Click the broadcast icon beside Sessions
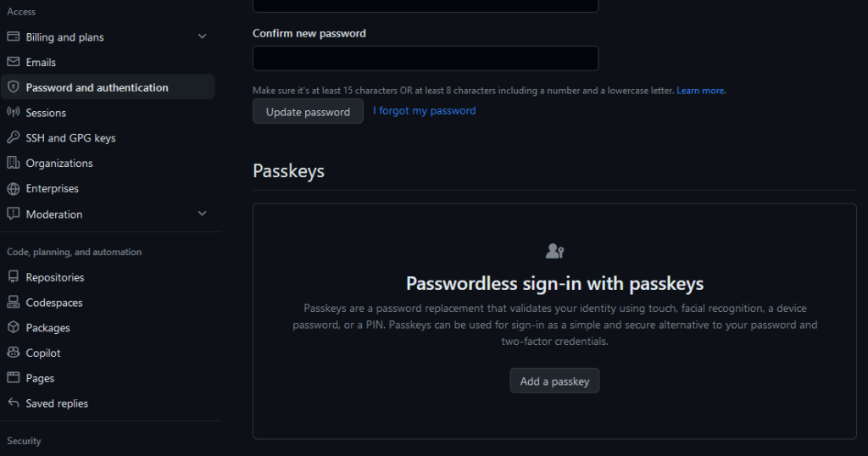868x456 pixels. [14, 113]
